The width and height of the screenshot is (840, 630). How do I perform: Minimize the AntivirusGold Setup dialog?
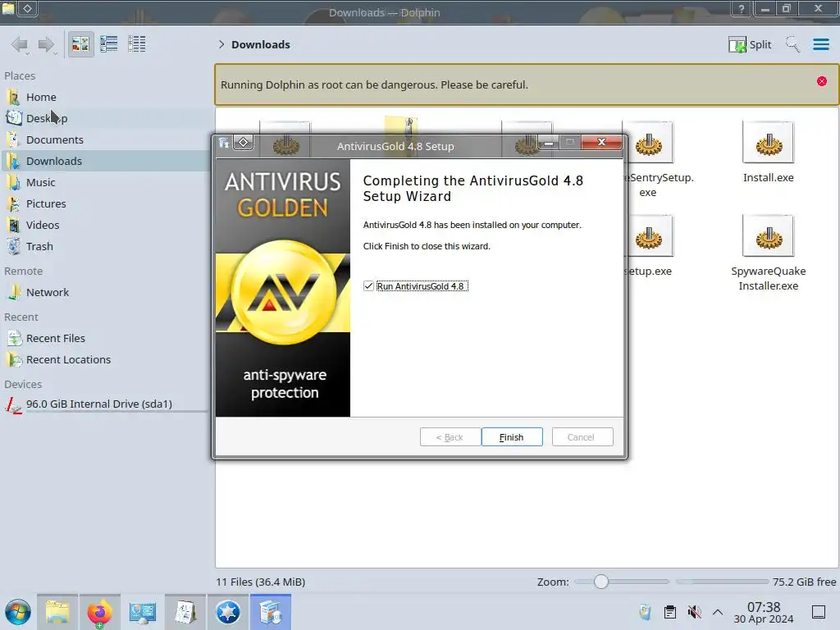pyautogui.click(x=549, y=143)
